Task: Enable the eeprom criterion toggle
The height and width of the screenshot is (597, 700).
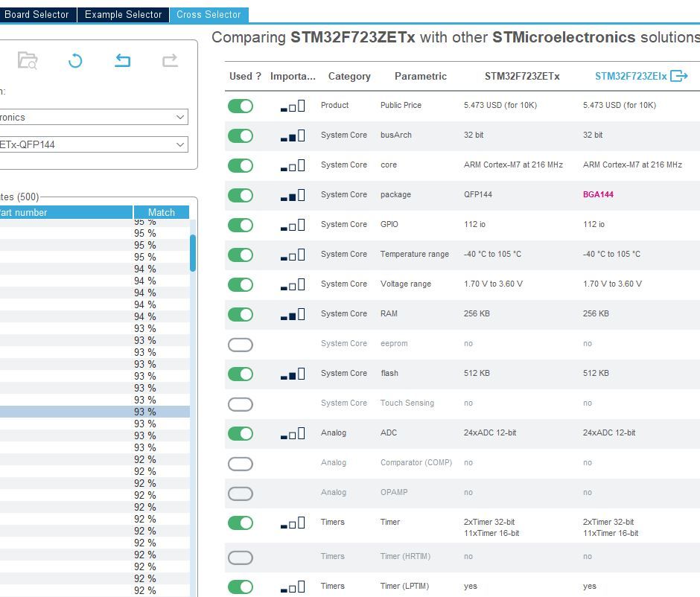Action: point(241,345)
